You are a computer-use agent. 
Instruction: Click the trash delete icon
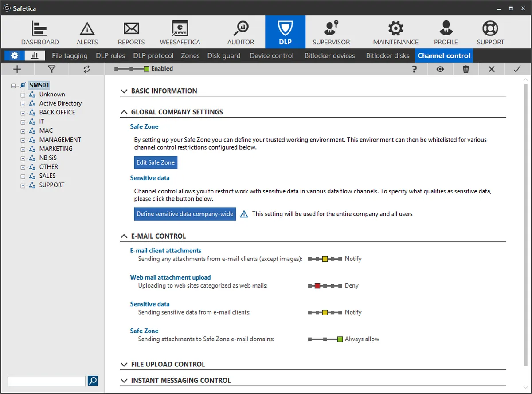pos(465,69)
